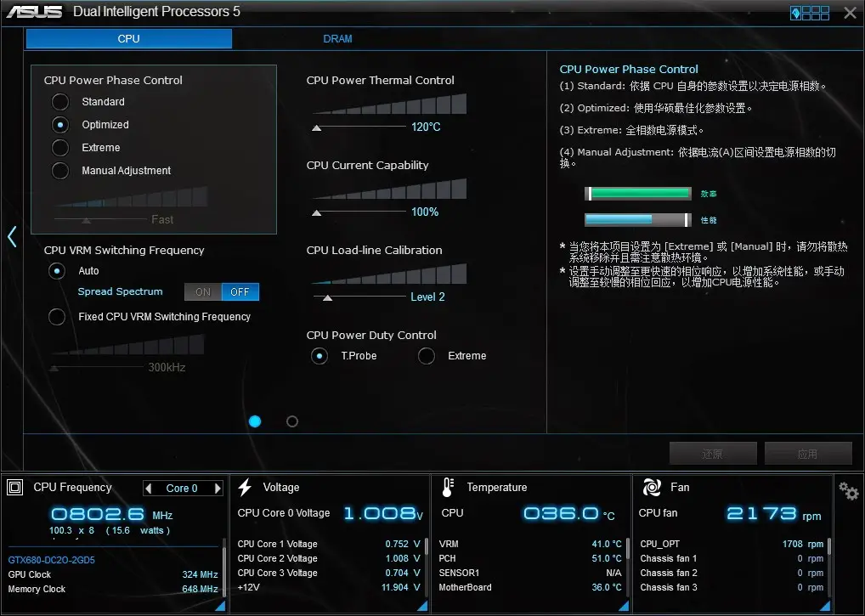Image resolution: width=865 pixels, height=616 pixels.
Task: Click the ASUS logo
Action: click(34, 12)
